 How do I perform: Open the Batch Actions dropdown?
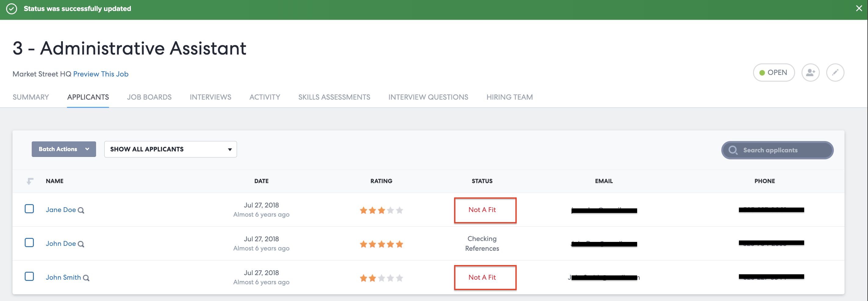point(64,149)
